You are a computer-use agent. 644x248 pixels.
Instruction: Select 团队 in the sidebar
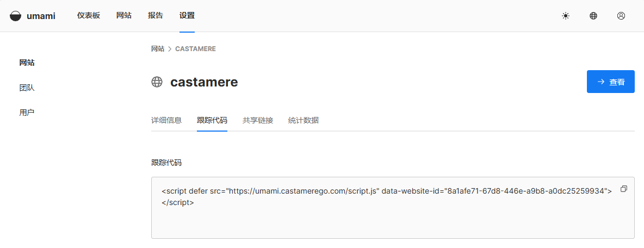point(27,88)
